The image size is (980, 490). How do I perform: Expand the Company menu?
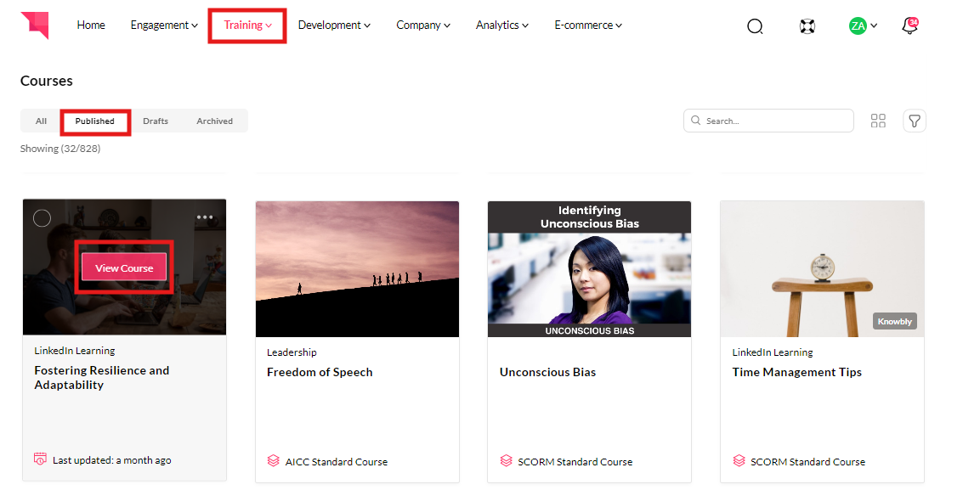point(423,25)
